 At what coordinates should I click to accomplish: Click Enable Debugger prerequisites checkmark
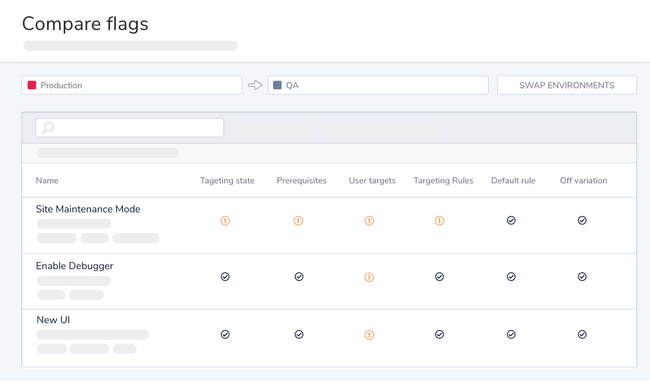[299, 276]
